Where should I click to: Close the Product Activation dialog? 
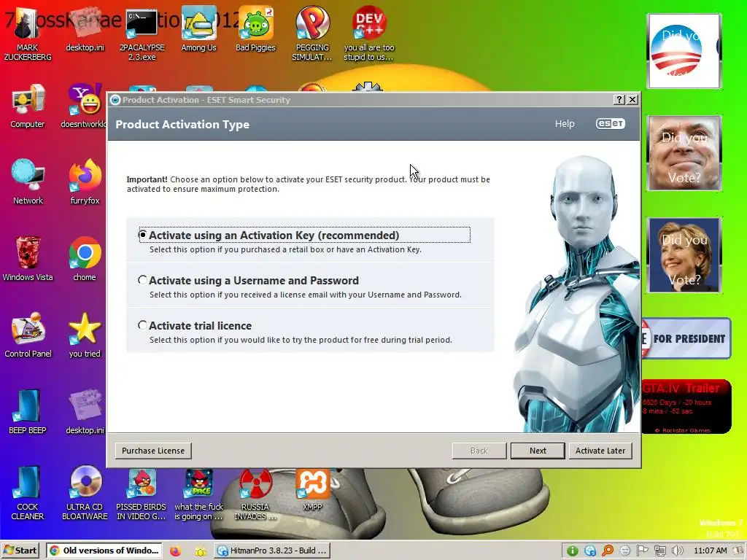pos(632,99)
